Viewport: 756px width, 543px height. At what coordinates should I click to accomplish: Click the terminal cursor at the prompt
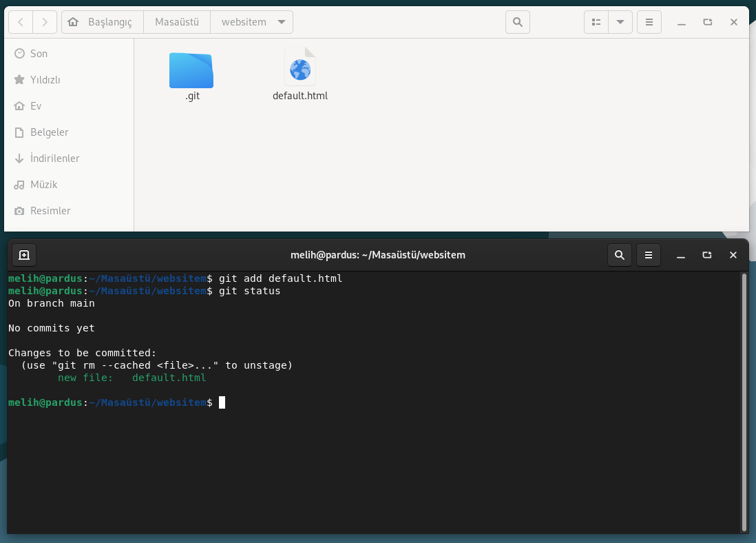(x=222, y=402)
